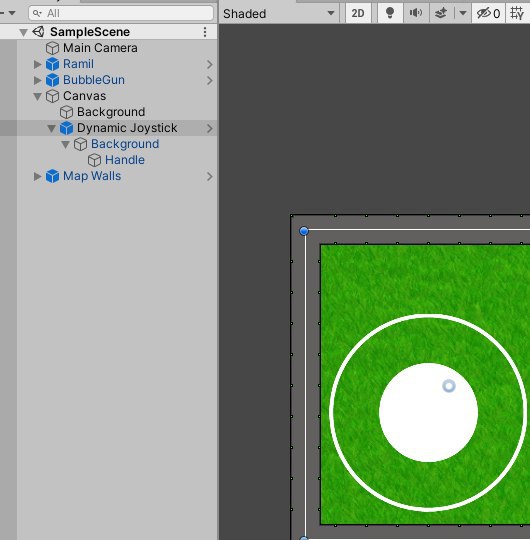This screenshot has height=540, width=530.
Task: Open the Map Walls prefab chevron
Action: [x=209, y=177]
